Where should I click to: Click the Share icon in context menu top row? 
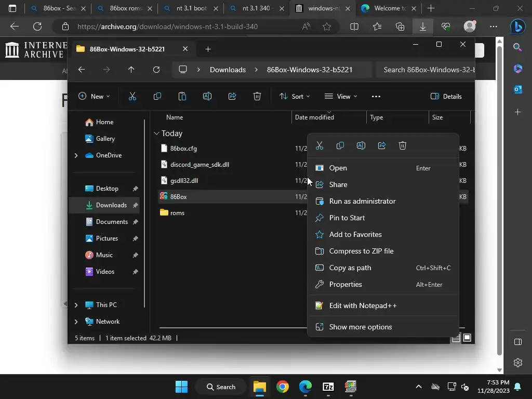[382, 145]
